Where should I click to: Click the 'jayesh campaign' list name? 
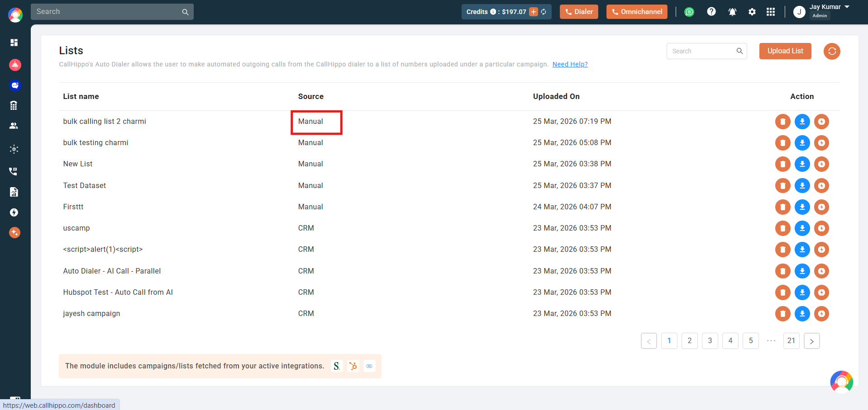point(91,313)
